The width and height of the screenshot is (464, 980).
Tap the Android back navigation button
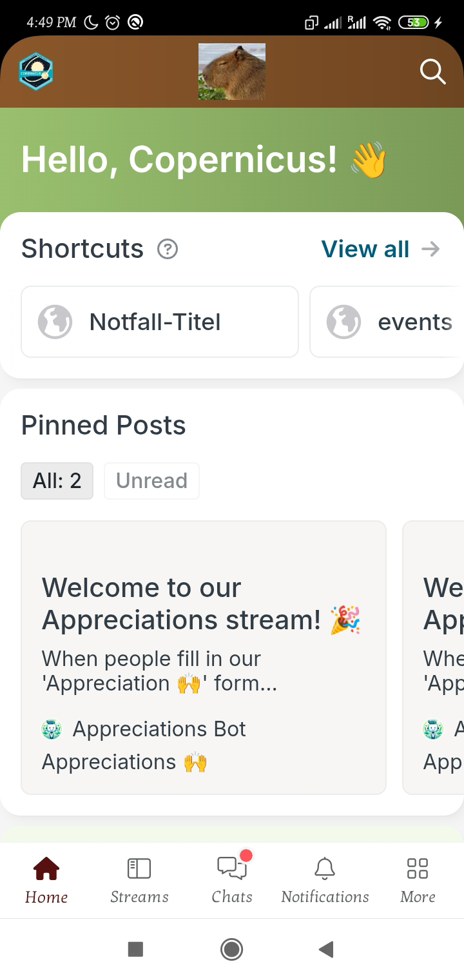(326, 949)
